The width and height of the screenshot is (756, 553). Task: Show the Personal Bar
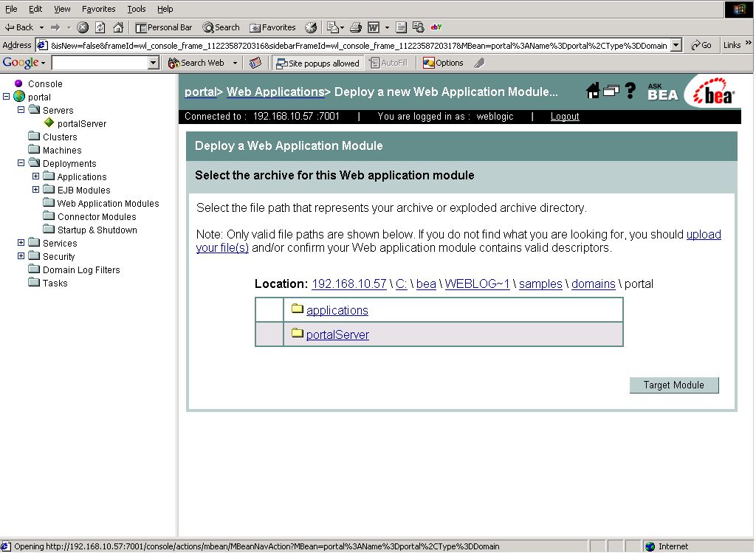pos(164,27)
